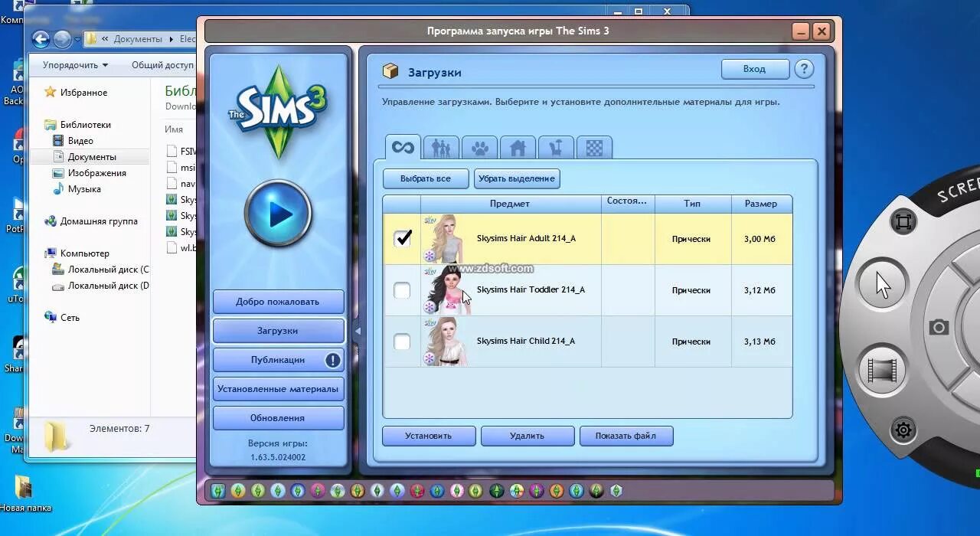Image resolution: width=980 pixels, height=536 pixels.
Task: Select Компьютер in Explorer navigation pane
Action: click(84, 253)
